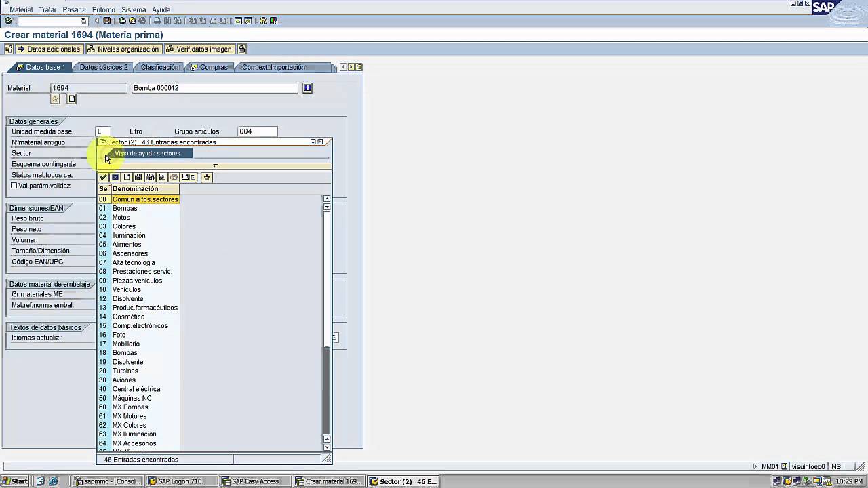This screenshot has height=488, width=868.
Task: Click the Verif.datos imagen button
Action: click(x=199, y=49)
